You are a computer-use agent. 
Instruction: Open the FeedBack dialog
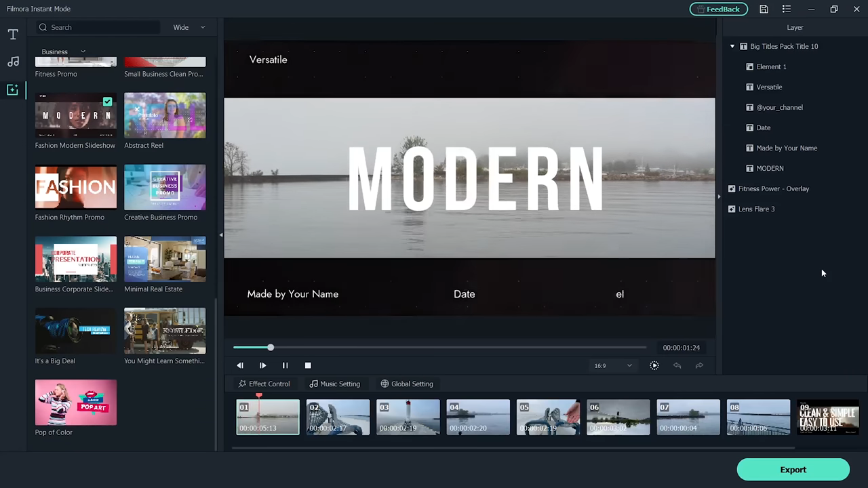click(x=718, y=9)
